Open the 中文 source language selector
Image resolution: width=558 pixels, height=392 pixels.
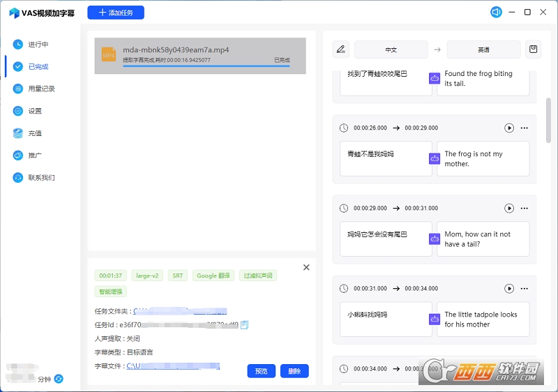pos(391,50)
